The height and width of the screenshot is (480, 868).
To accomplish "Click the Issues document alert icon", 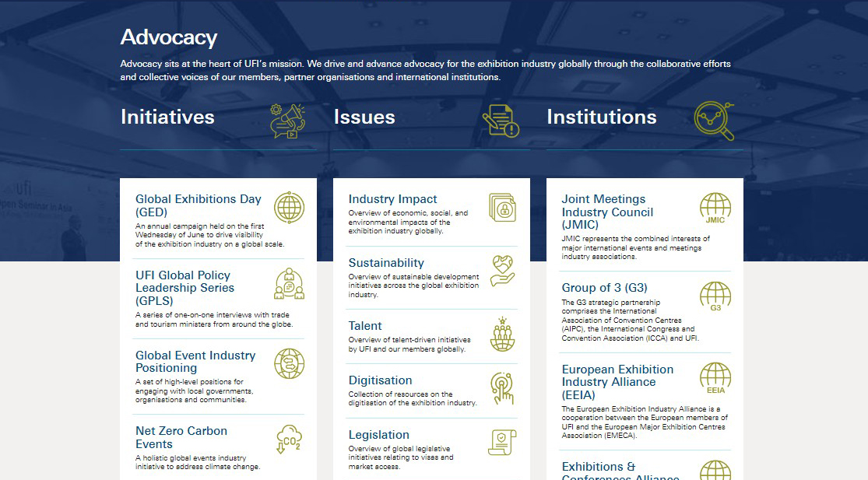I will [501, 121].
